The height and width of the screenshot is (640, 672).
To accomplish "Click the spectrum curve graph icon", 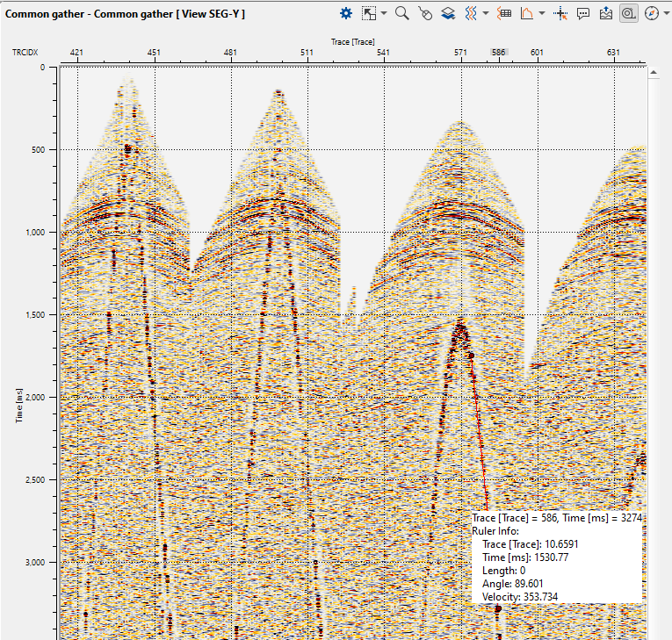I will pyautogui.click(x=527, y=13).
